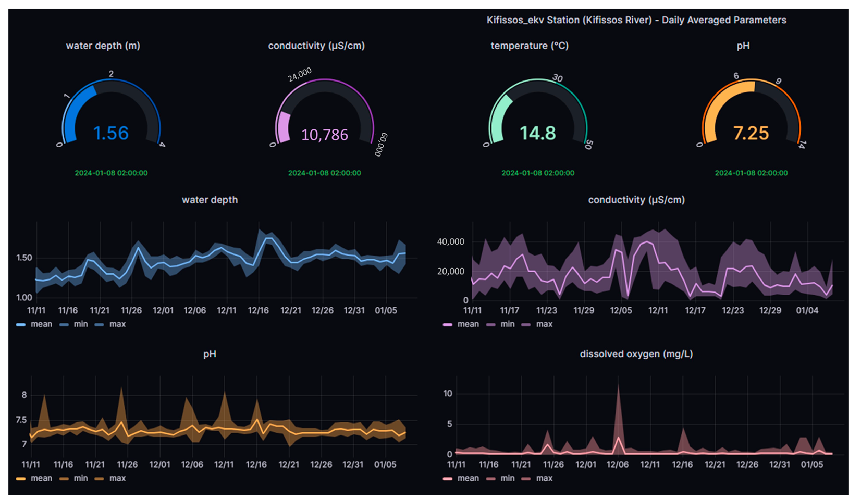The height and width of the screenshot is (504, 855).
Task: Click the 1.56 water depth gauge value
Action: 111,133
